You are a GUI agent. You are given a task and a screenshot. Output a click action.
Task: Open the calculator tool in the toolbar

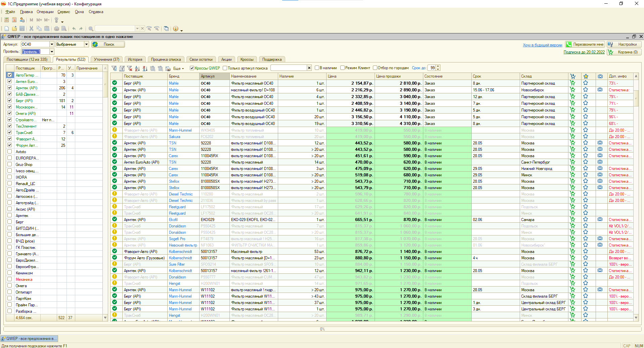pyautogui.click(x=6, y=20)
